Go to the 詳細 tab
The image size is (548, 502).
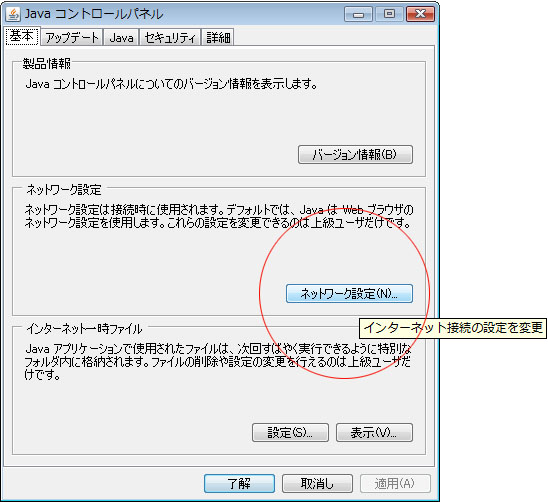point(218,37)
